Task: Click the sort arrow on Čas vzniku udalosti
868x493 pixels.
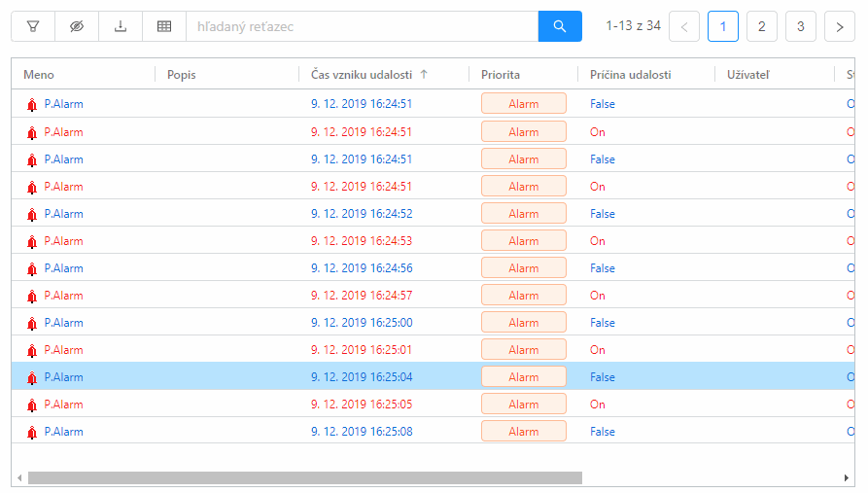Action: click(424, 75)
